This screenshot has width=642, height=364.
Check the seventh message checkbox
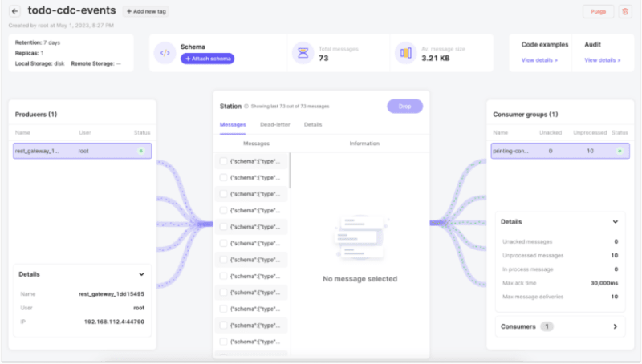223,260
